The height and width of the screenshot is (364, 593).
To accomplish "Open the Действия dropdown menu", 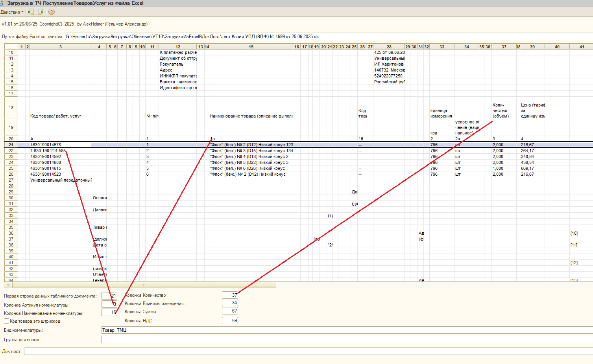I will coord(12,12).
